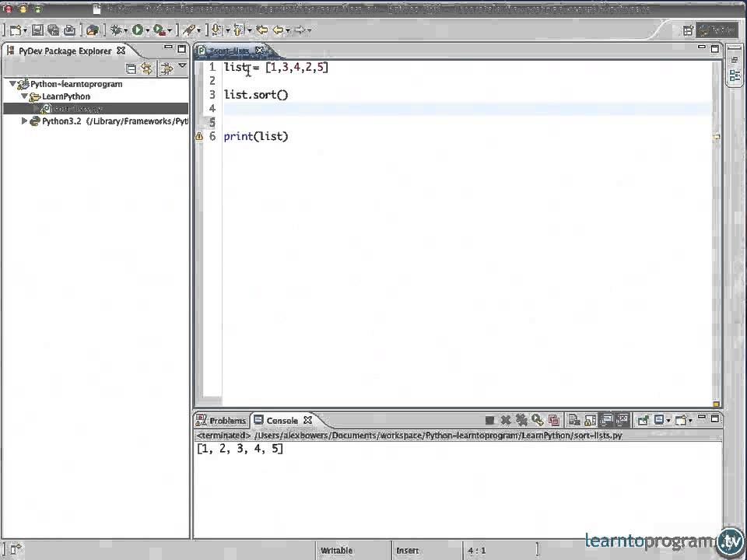Close the PyDev Package Explorer view
Screen dimensions: 747x560
[121, 51]
